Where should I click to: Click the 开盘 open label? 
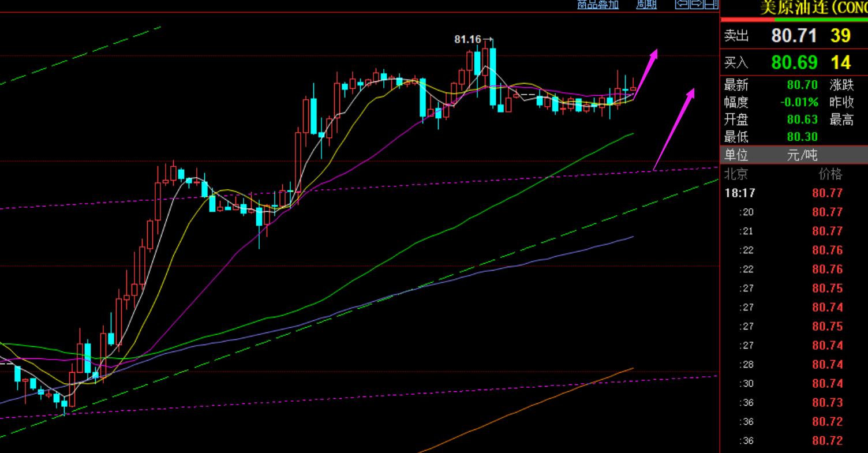point(736,120)
